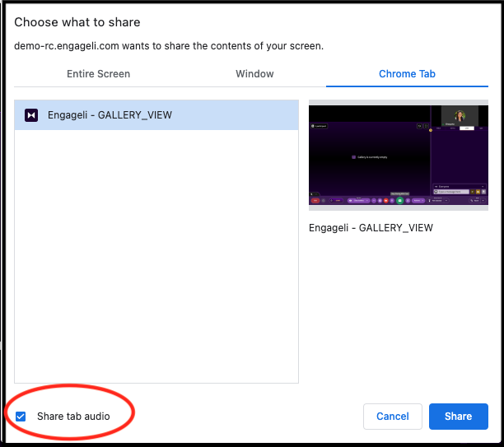Select the Engageli - GALLERY_VIEW list row
This screenshot has height=447, width=504.
[156, 115]
